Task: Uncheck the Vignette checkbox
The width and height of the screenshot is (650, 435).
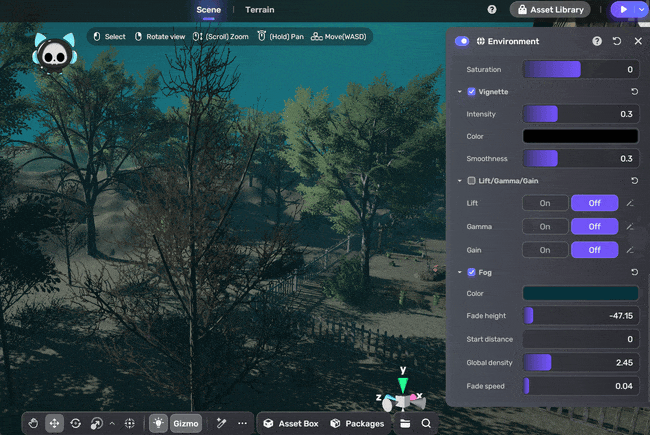Action: pos(472,92)
